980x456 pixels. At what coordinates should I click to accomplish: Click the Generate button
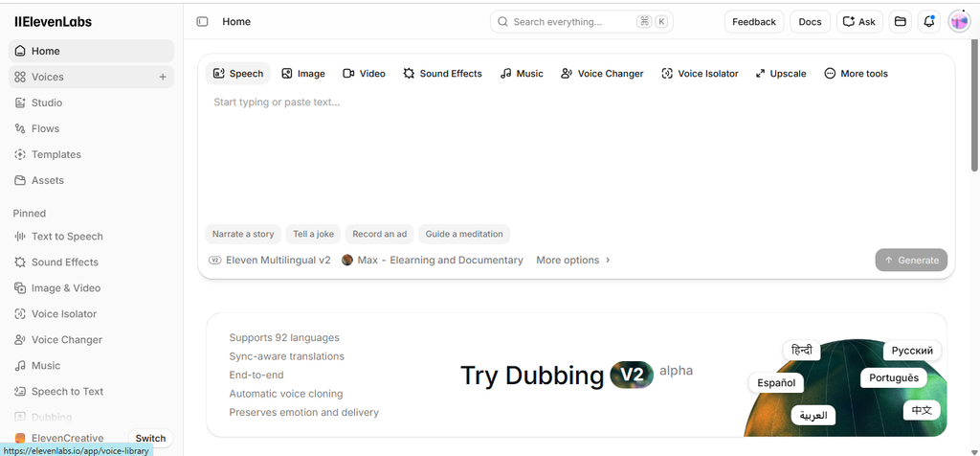click(911, 261)
